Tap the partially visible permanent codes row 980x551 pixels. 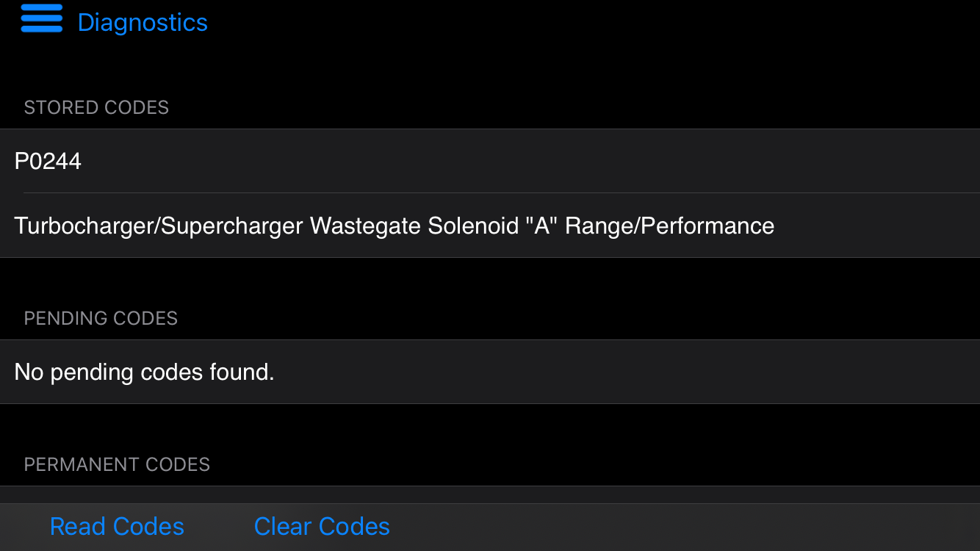(x=490, y=494)
